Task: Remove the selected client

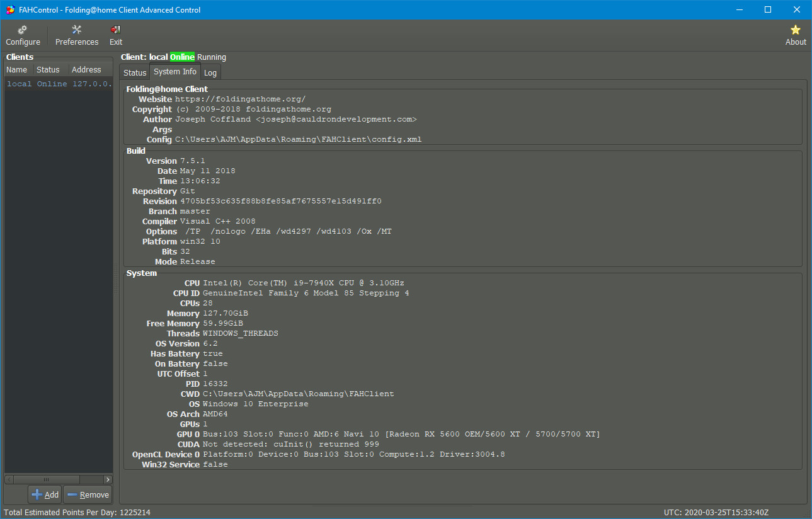Action: pyautogui.click(x=88, y=494)
